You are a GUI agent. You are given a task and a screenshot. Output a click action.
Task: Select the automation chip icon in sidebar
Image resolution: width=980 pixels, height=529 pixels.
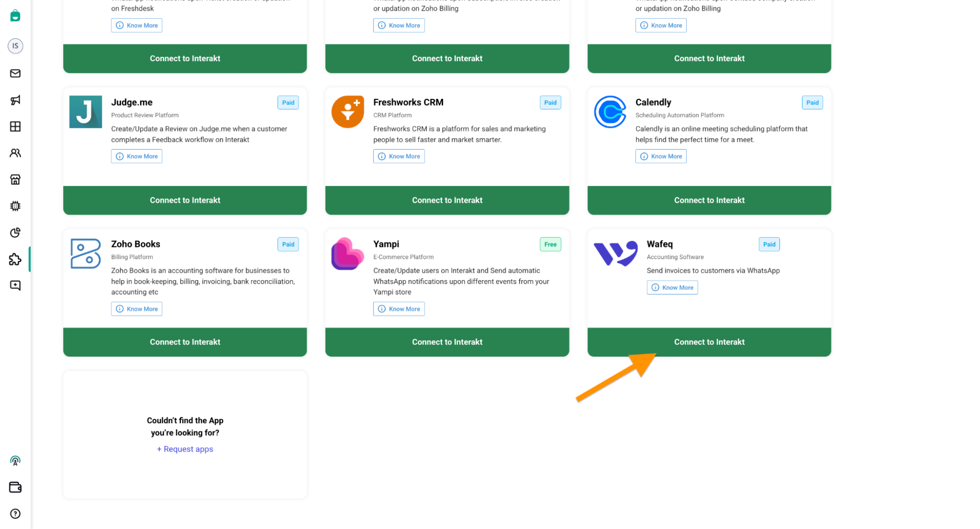(15, 206)
